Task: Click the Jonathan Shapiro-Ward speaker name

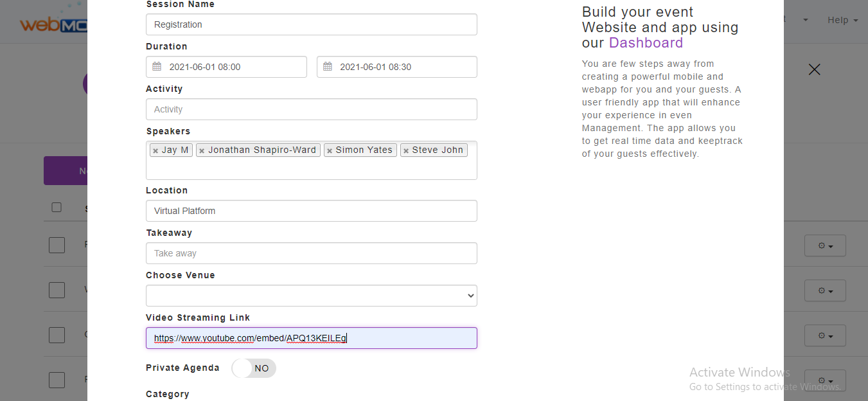Action: click(x=262, y=150)
